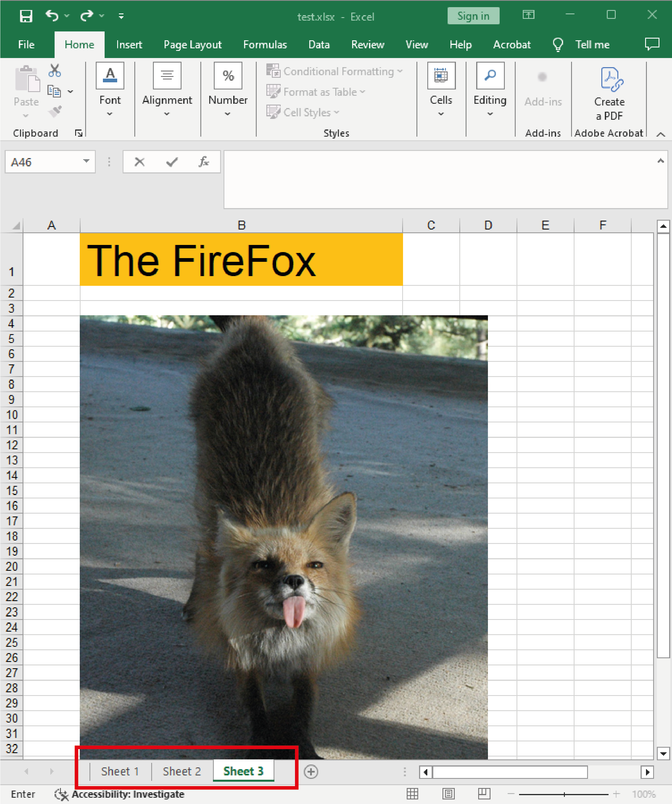Open the Name Box dropdown

click(86, 161)
